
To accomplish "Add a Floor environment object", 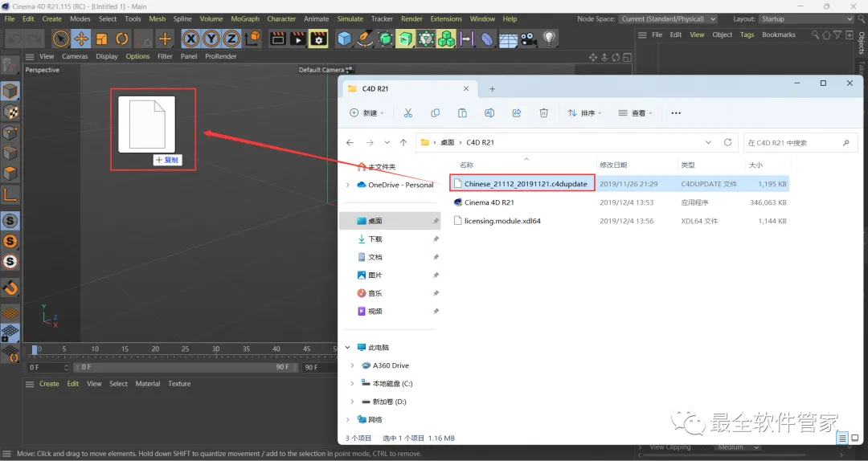I will pyautogui.click(x=508, y=39).
